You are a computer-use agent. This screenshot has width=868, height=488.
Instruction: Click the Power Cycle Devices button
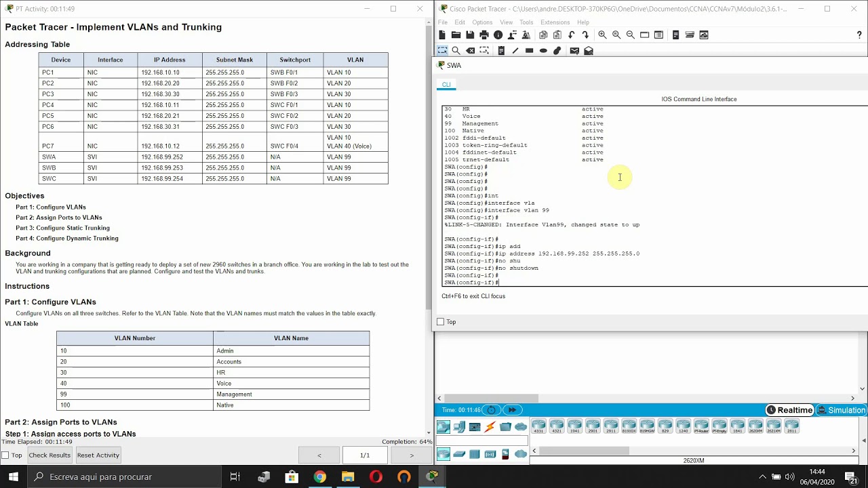click(x=492, y=410)
